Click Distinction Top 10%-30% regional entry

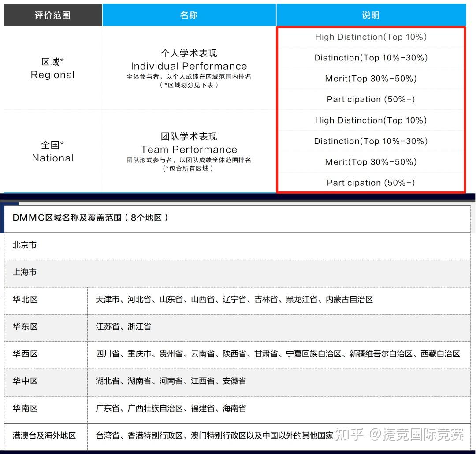371,58
